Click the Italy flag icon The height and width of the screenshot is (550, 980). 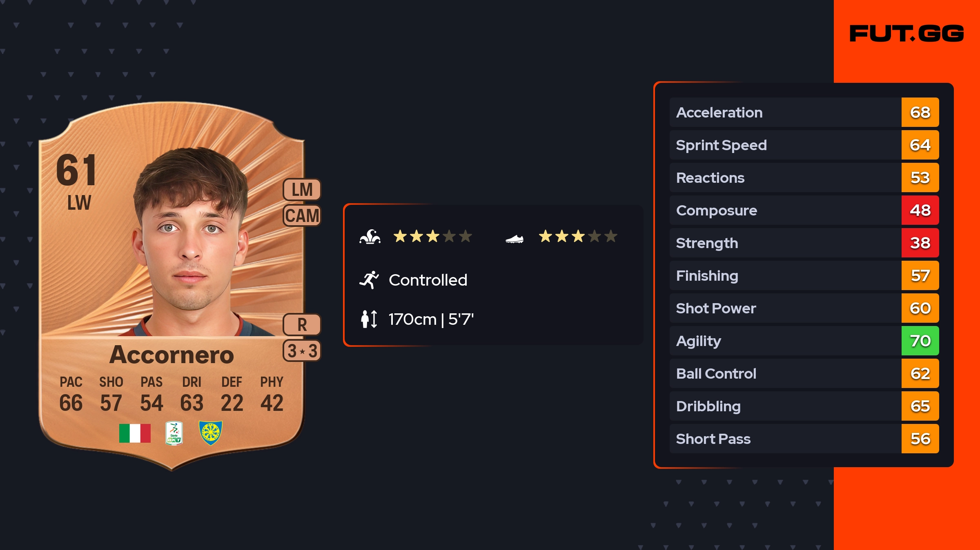135,433
